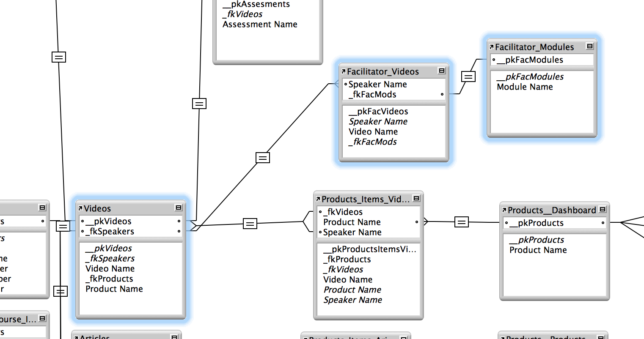
Task: Click collapse button on Products__Dashboard table
Action: coord(603,209)
